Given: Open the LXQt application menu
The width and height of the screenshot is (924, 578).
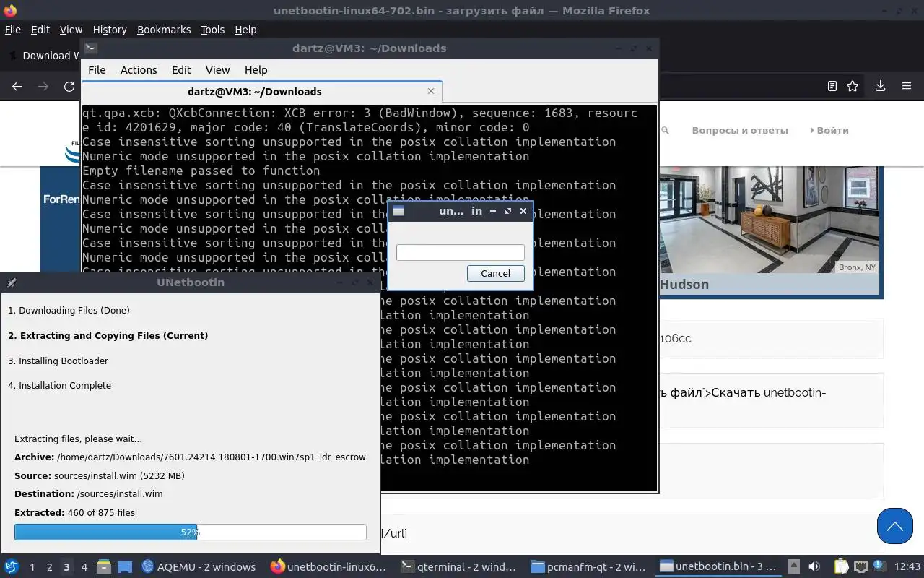Looking at the screenshot, I should pyautogui.click(x=11, y=566).
